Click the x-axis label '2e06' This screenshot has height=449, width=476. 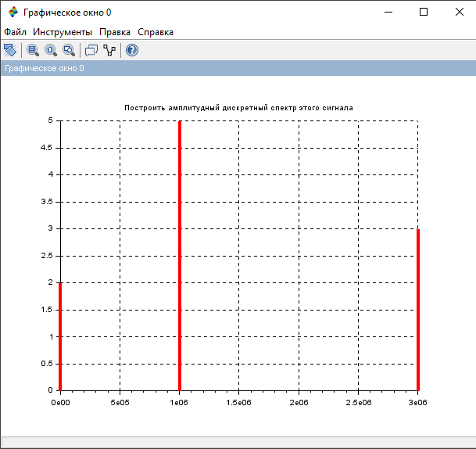pyautogui.click(x=299, y=403)
